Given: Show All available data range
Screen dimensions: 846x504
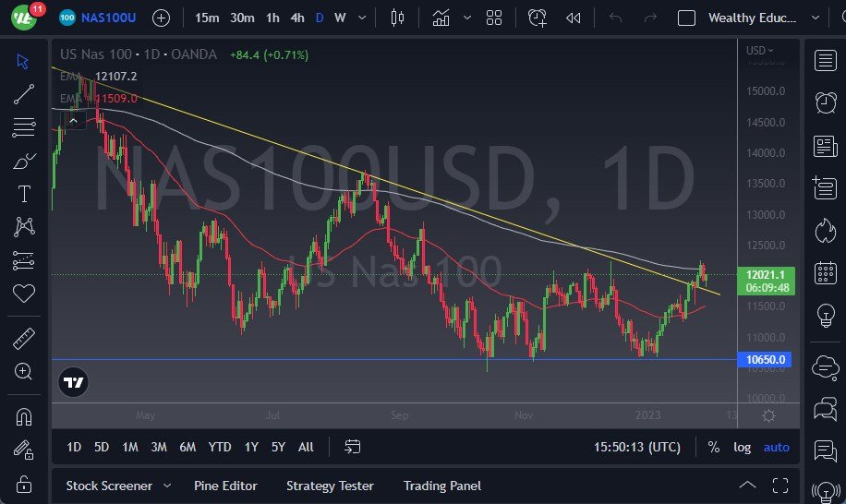Looking at the screenshot, I should click(x=306, y=447).
